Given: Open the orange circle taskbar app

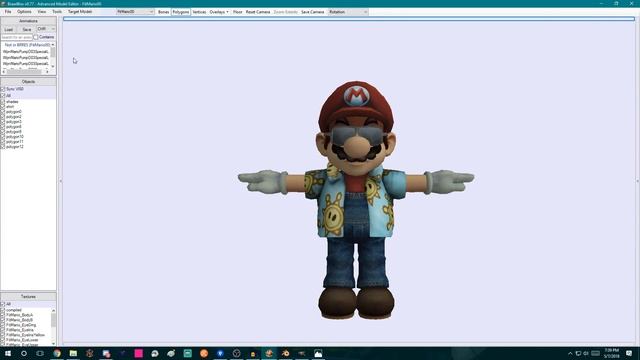Looking at the screenshot, I should (x=204, y=353).
